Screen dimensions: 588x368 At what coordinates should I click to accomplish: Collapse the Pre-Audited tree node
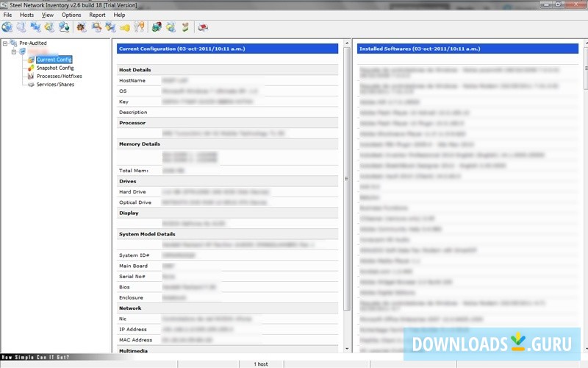pyautogui.click(x=5, y=43)
